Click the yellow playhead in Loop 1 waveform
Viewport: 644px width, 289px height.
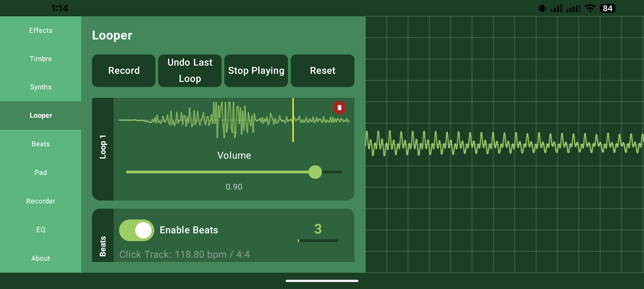293,120
